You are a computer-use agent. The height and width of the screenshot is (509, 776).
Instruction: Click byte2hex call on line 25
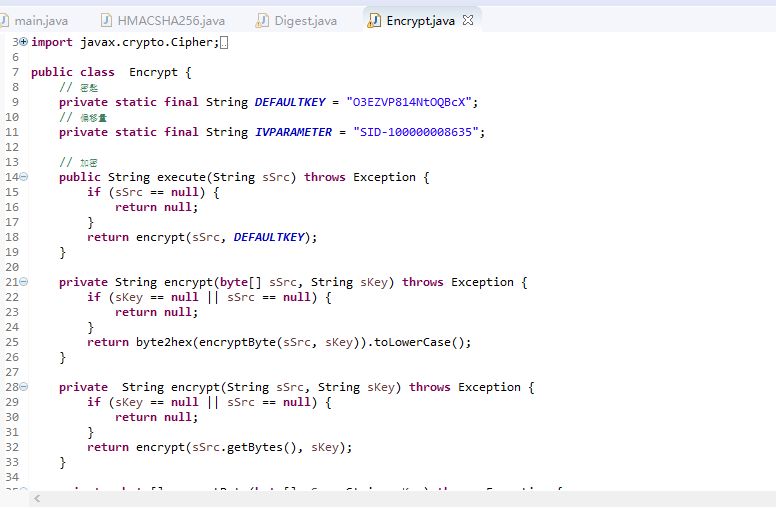coord(164,342)
